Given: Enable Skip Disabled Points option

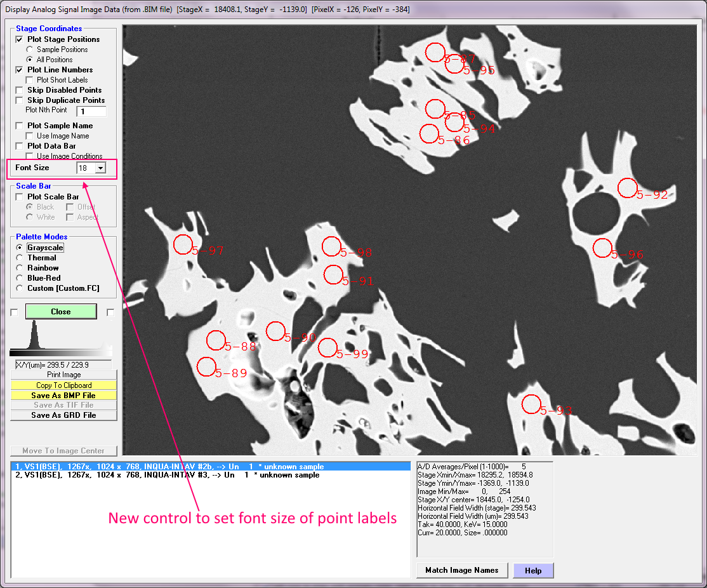Looking at the screenshot, I should (x=20, y=90).
